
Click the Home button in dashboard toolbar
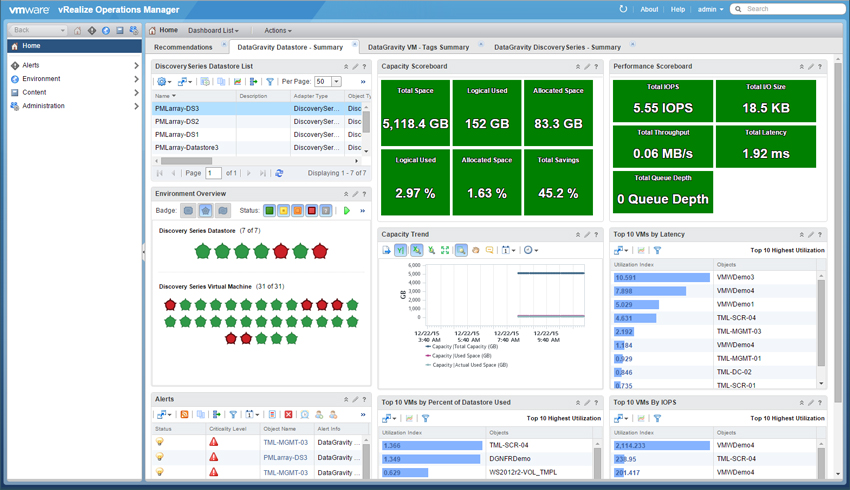pyautogui.click(x=164, y=30)
